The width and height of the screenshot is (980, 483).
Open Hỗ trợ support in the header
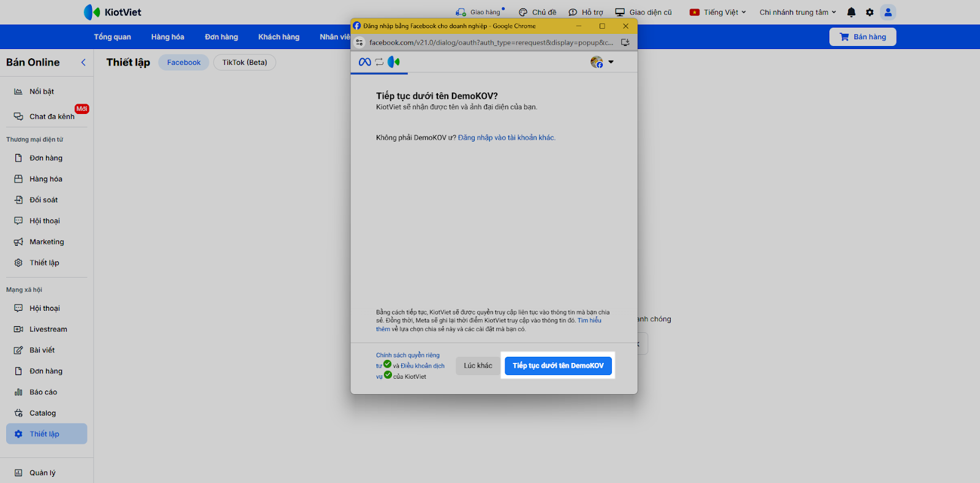[586, 12]
